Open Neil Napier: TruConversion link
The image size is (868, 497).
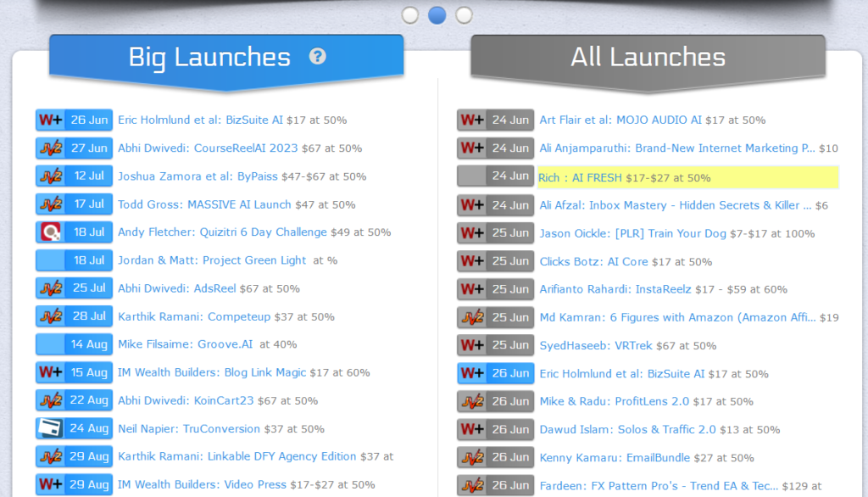pyautogui.click(x=189, y=429)
